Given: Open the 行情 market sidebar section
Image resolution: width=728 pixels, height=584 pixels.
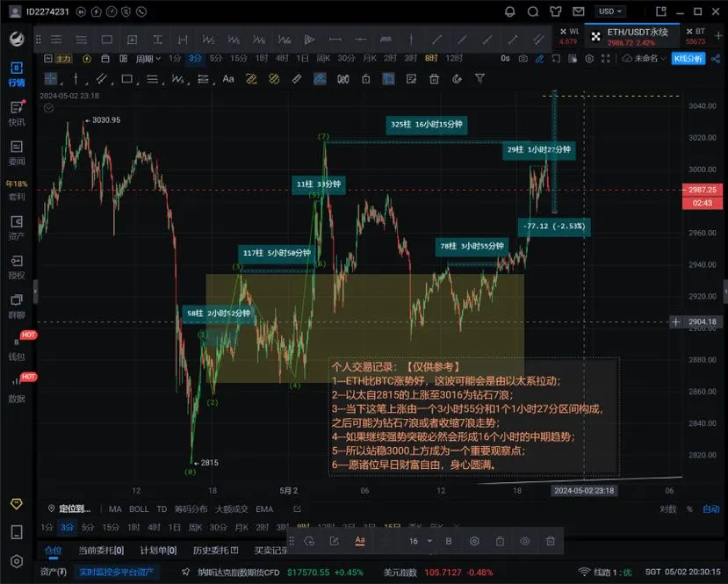Looking at the screenshot, I should pos(17,75).
